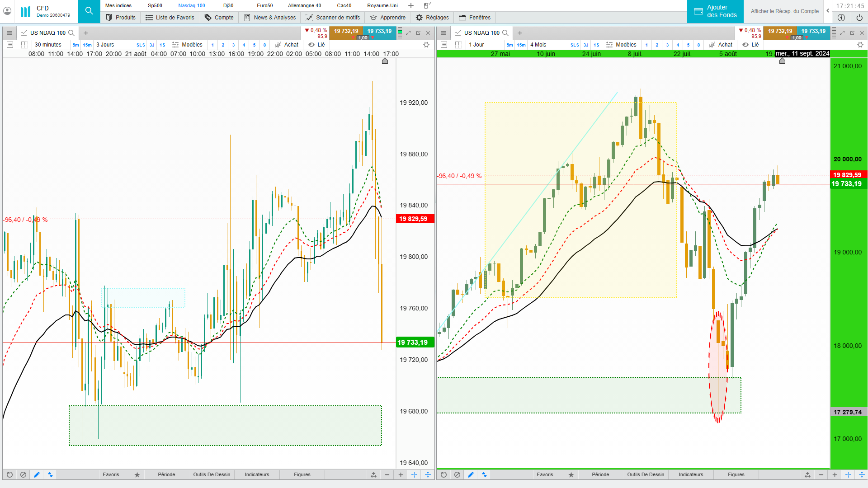Toggle candlestick Achat mode in right chart
Image resolution: width=868 pixels, height=488 pixels.
coord(721,45)
